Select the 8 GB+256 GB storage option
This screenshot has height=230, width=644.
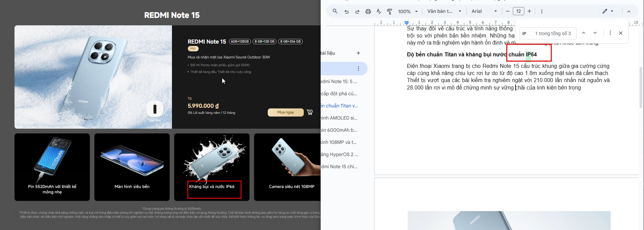point(290,42)
